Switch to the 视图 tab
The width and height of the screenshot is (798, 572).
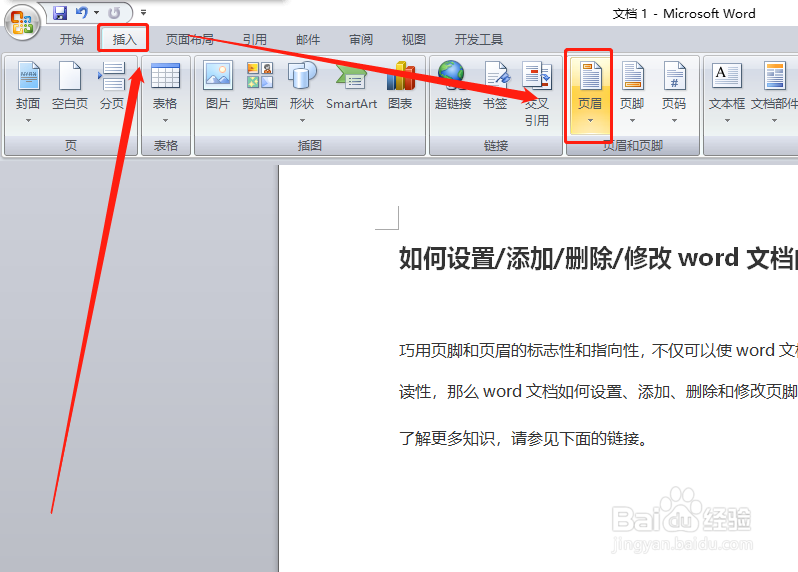413,39
